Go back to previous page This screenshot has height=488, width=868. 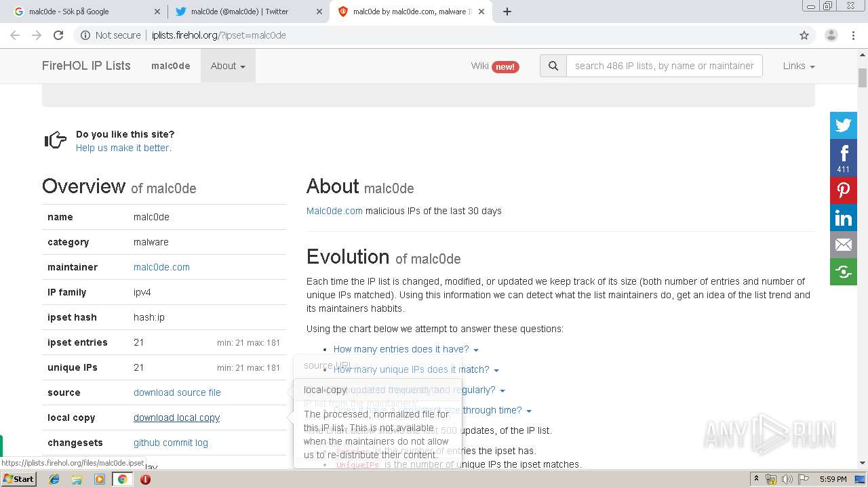15,35
